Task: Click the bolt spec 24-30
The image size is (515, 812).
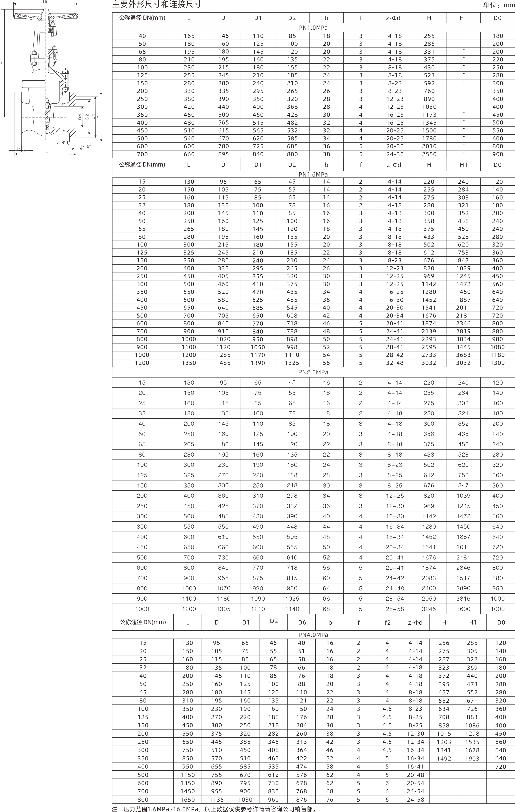Action: click(395, 154)
